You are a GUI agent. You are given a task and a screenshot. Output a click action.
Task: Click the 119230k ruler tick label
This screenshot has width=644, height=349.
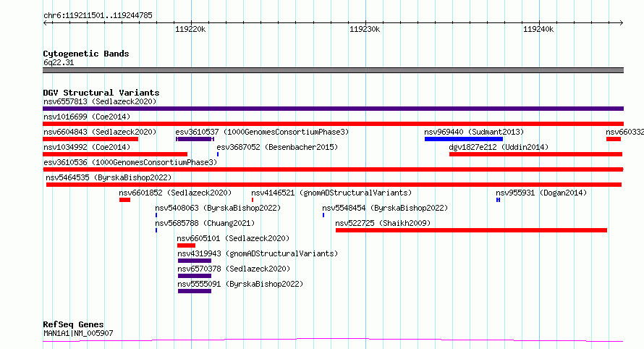pos(364,29)
